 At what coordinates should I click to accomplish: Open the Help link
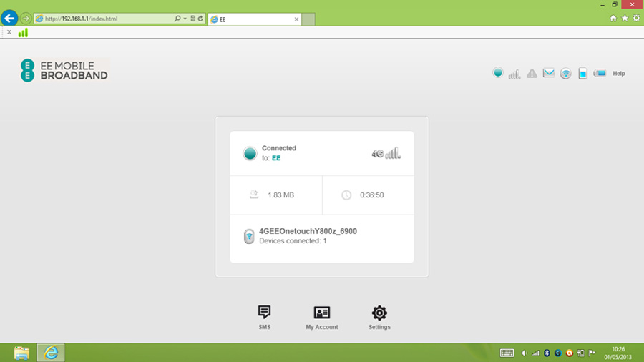(618, 74)
